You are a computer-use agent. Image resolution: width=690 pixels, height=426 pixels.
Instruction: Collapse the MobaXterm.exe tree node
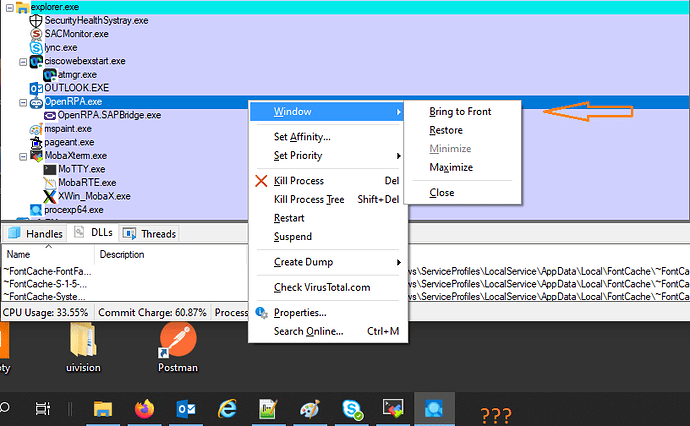pos(23,156)
